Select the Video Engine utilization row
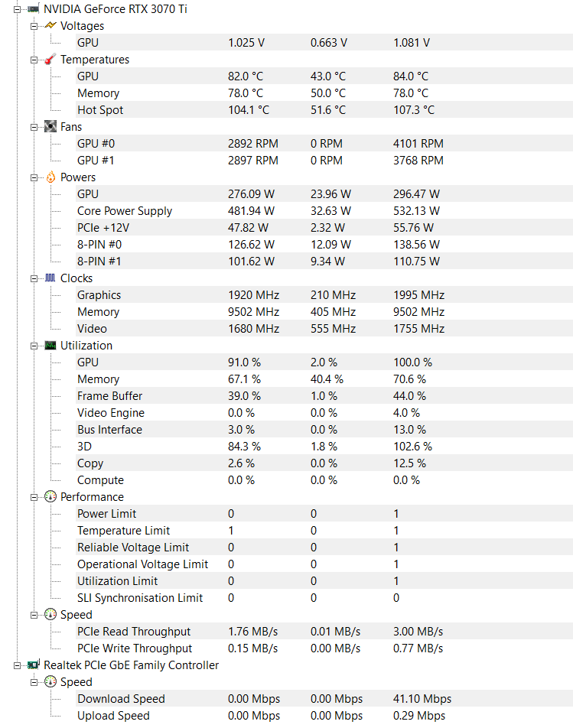 (x=111, y=413)
